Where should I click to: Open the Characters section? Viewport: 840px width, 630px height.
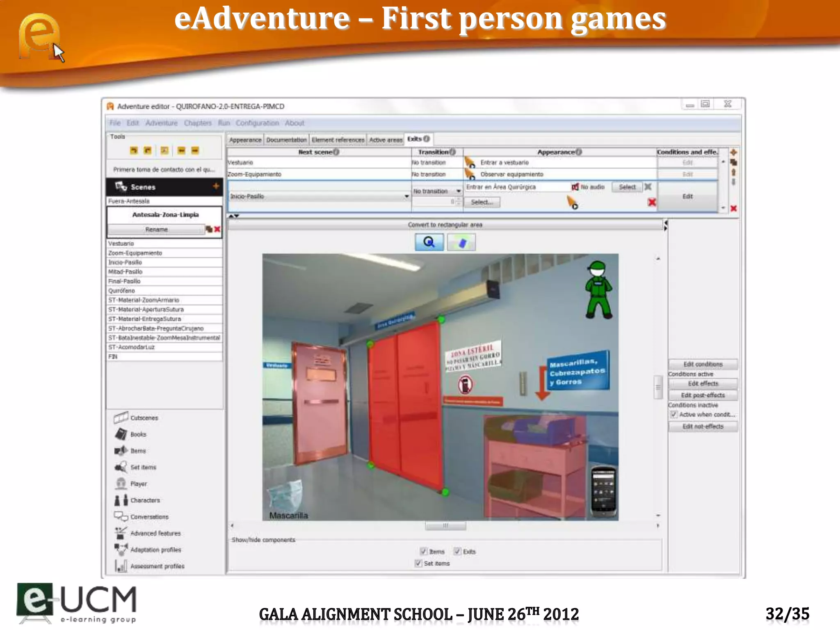(137, 500)
